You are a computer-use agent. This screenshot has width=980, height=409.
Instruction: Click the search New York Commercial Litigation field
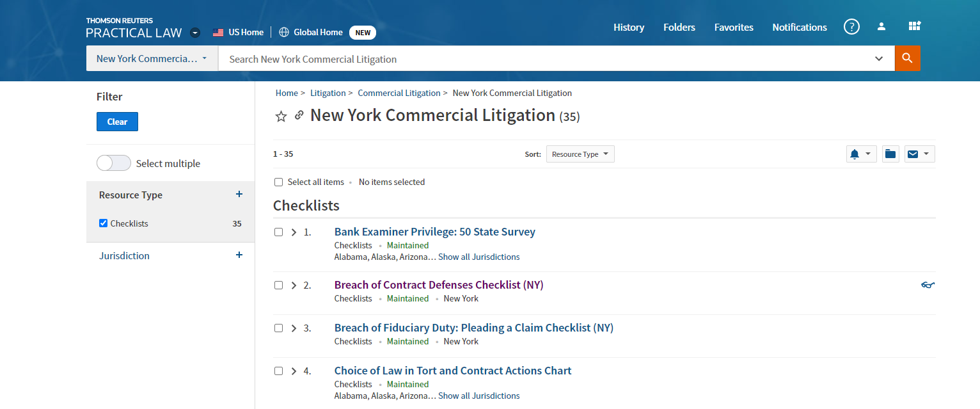(x=544, y=59)
